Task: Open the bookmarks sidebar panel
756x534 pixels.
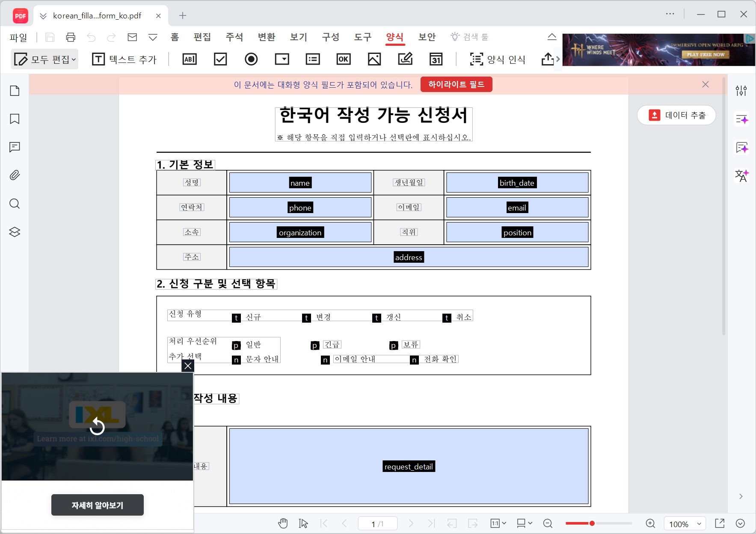Action: (x=15, y=119)
